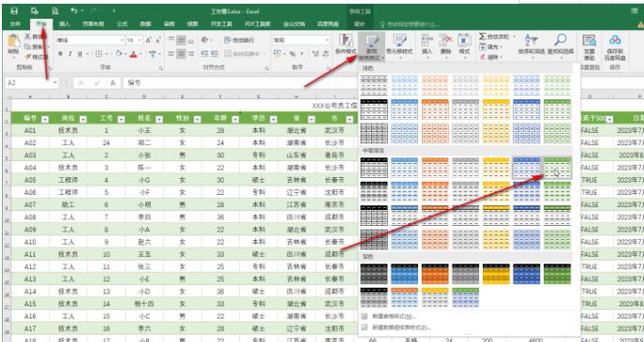Click cell A05 in the 编号 column
Image resolution: width=644 pixels, height=342 pixels.
coord(30,180)
